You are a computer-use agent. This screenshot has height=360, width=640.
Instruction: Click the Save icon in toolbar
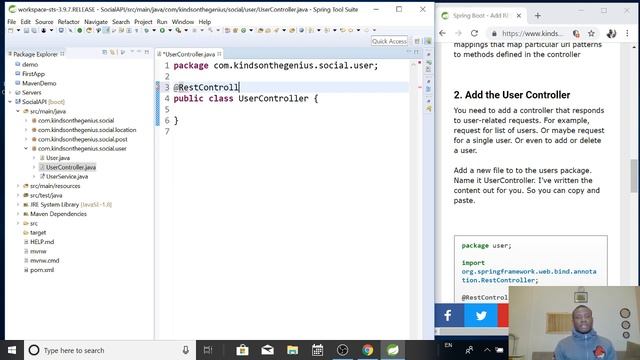(26, 30)
